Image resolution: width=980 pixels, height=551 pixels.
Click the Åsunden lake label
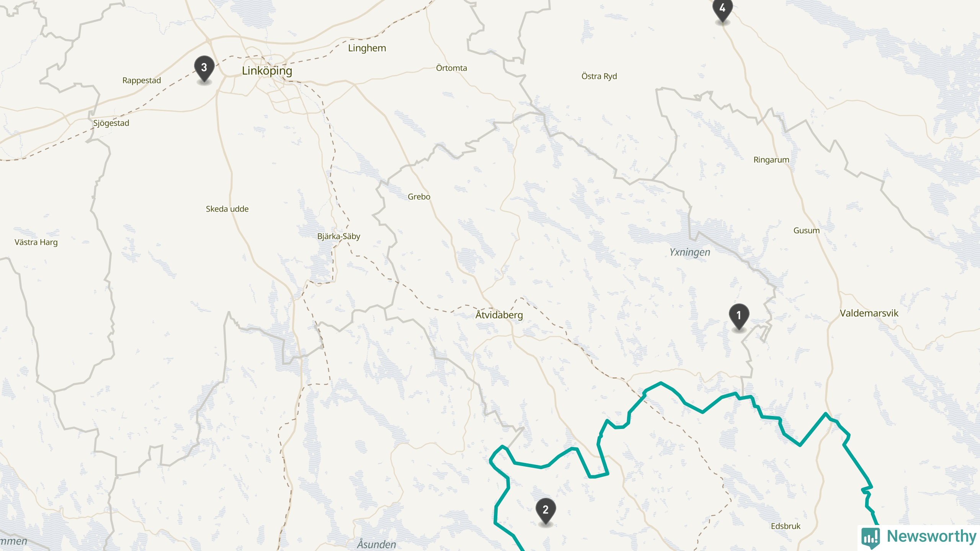(x=376, y=544)
